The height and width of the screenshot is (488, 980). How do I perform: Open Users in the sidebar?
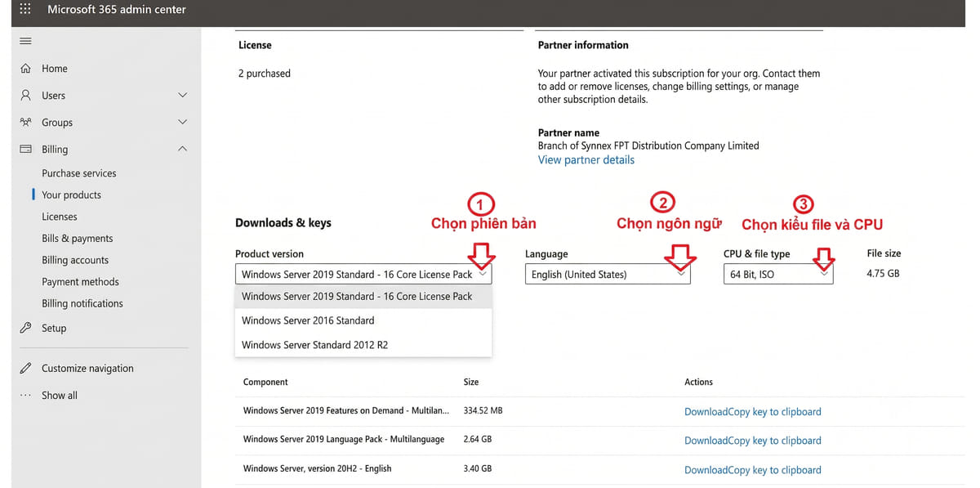(54, 96)
